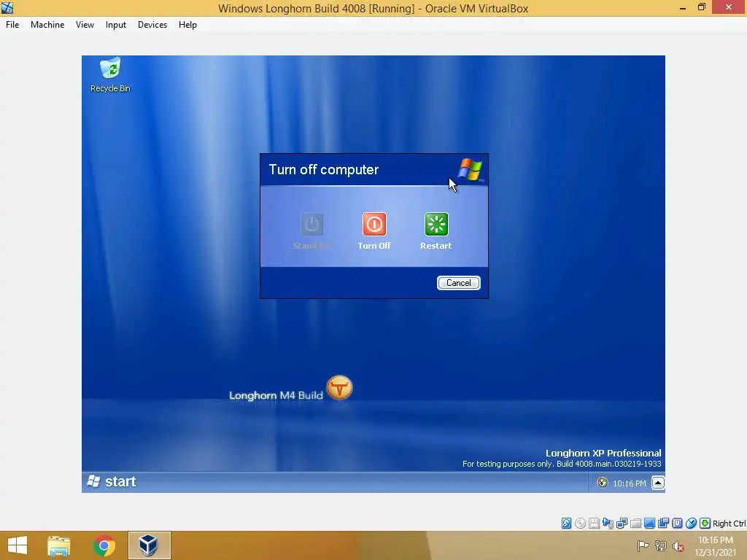
Task: Open the Longhorn start button
Action: (x=112, y=482)
